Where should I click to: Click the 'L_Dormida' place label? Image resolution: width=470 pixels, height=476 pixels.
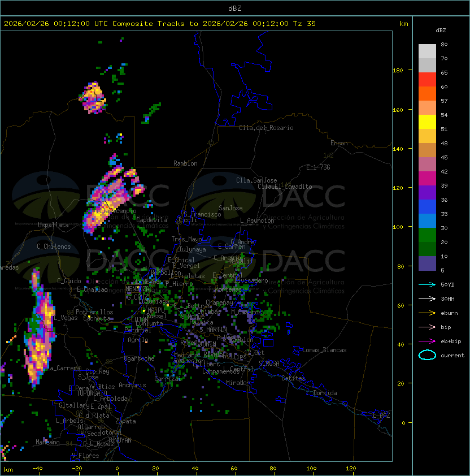[321, 393]
